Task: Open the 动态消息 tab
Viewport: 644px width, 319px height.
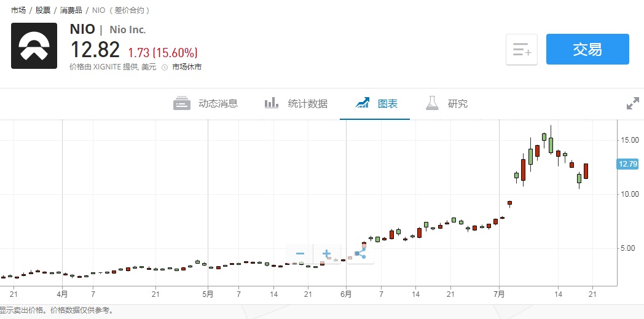Action: click(x=218, y=104)
